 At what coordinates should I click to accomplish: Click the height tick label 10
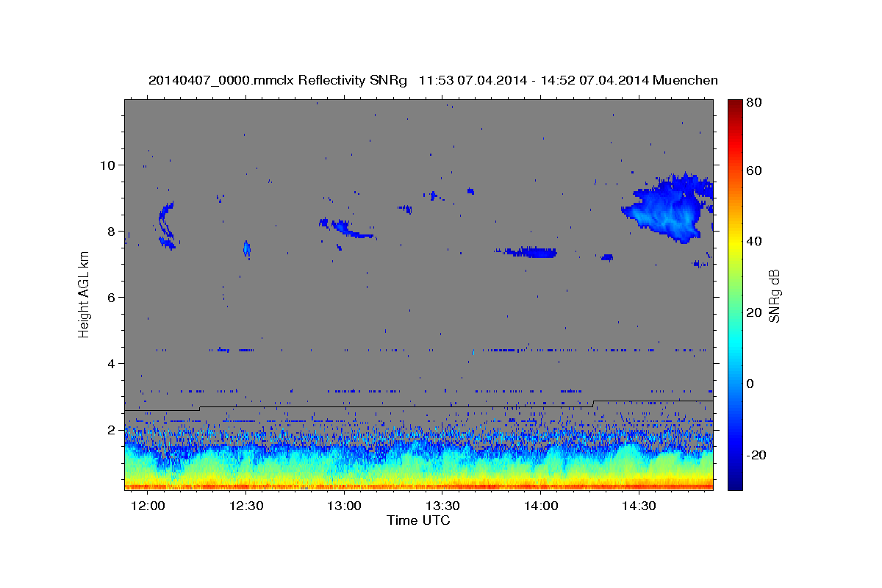[x=110, y=165]
